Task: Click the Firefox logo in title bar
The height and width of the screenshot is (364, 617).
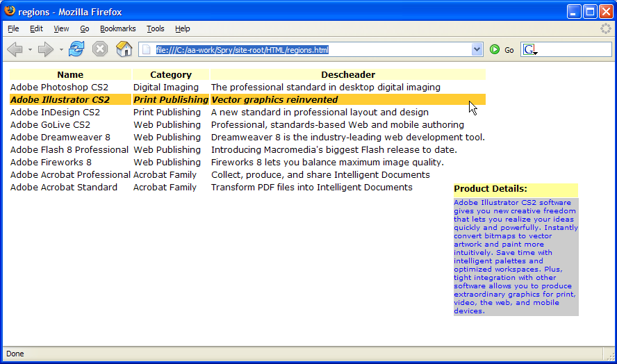Action: [10, 11]
